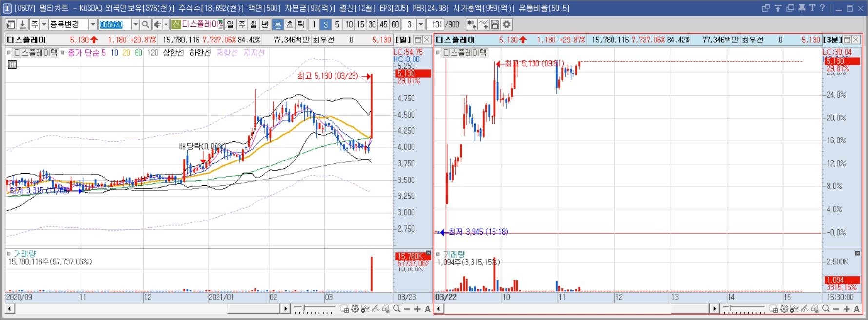
Task: Click the stock search magnifier icon
Action: click(x=145, y=24)
